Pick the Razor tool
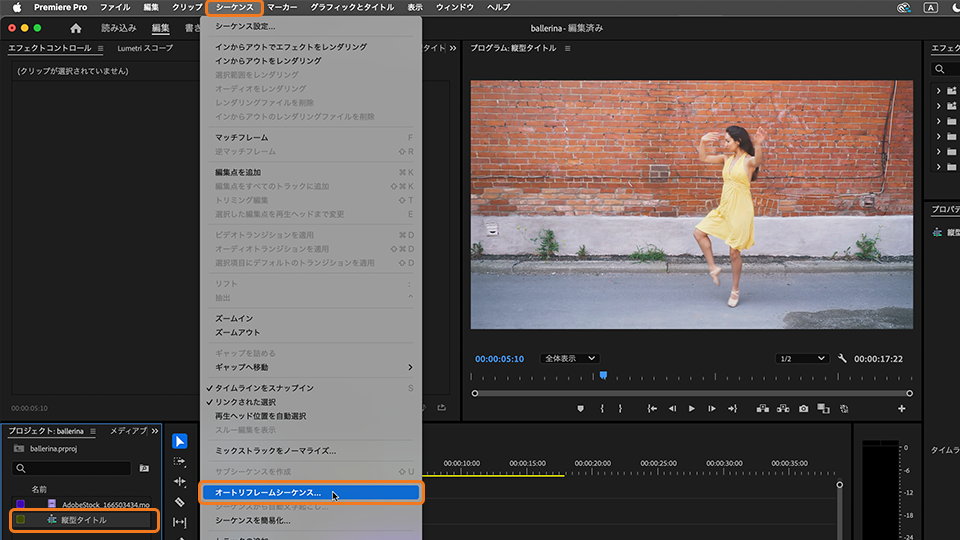 pyautogui.click(x=180, y=502)
